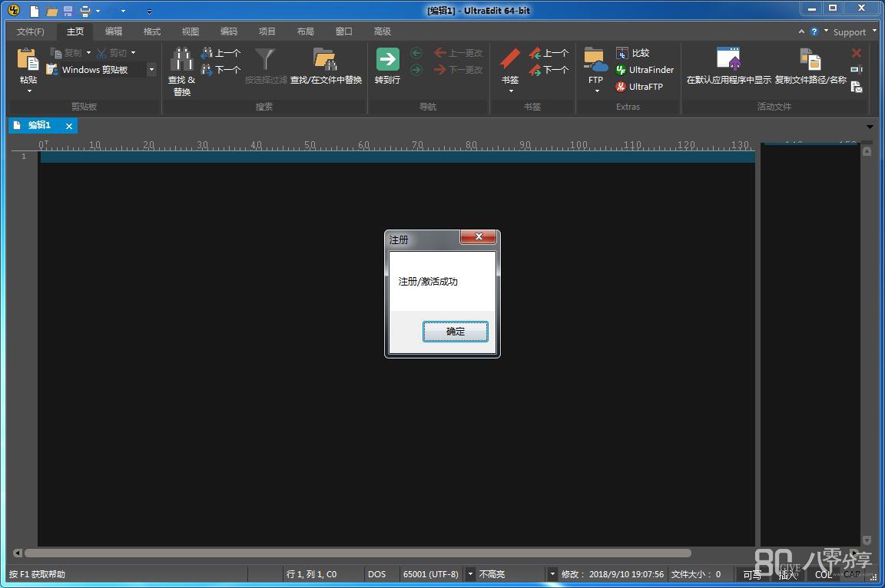Launch UltraFTP from Extras group

coord(639,87)
